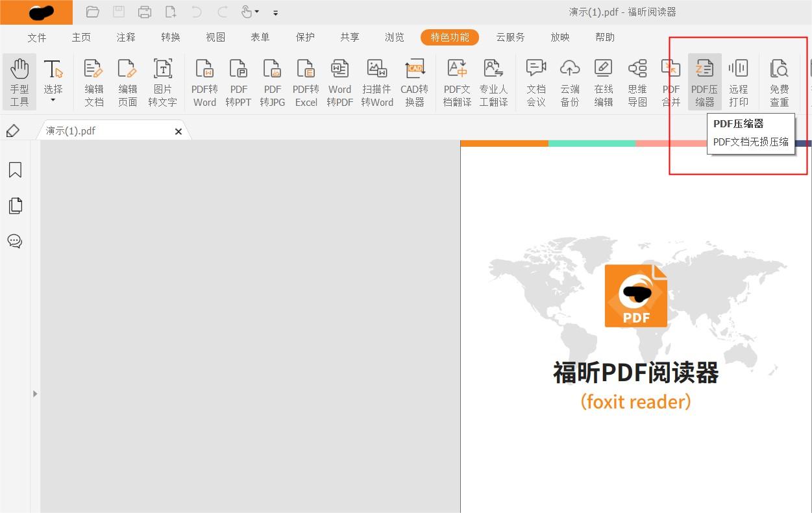
Task: Open cloud backup (云端备份)
Action: [570, 82]
